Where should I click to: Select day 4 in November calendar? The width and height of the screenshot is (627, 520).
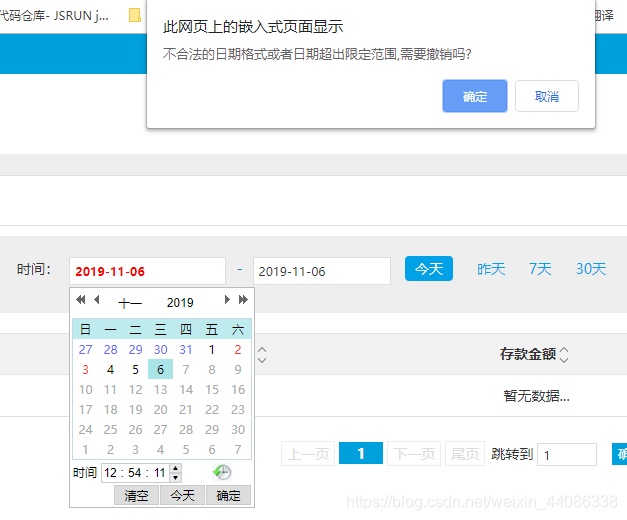pyautogui.click(x=110, y=369)
